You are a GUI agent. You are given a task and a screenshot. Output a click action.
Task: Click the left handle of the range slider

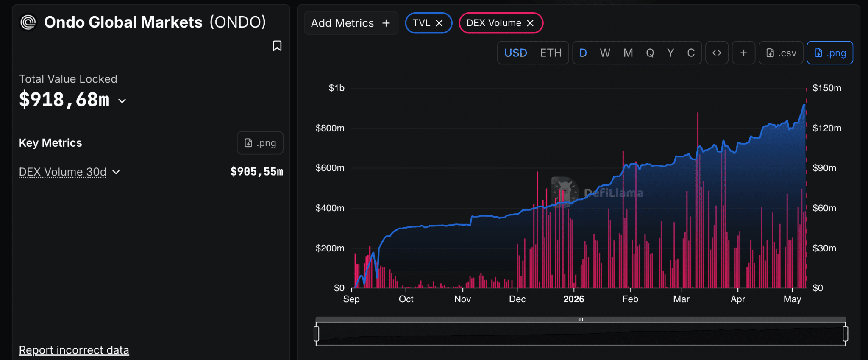pos(317,334)
